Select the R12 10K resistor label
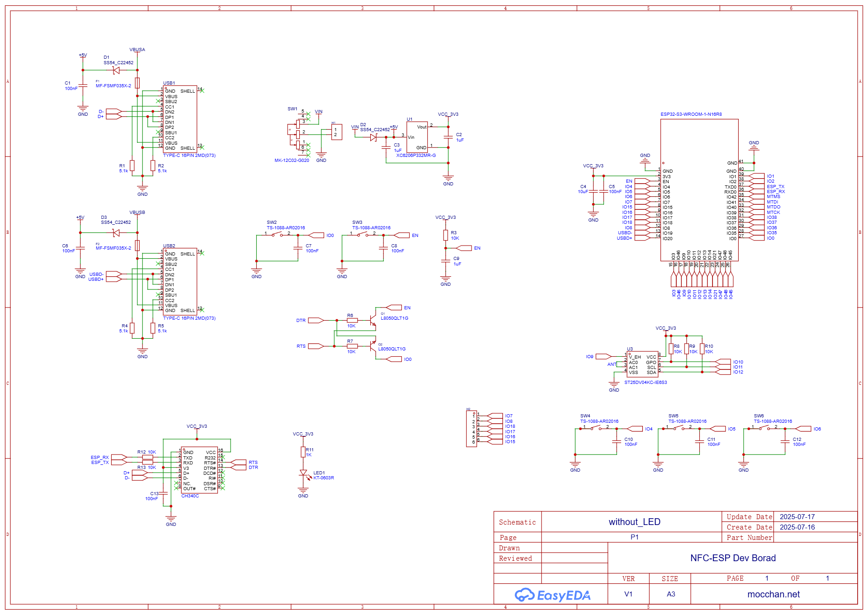Screen dimensions: 868x615 coord(146,452)
